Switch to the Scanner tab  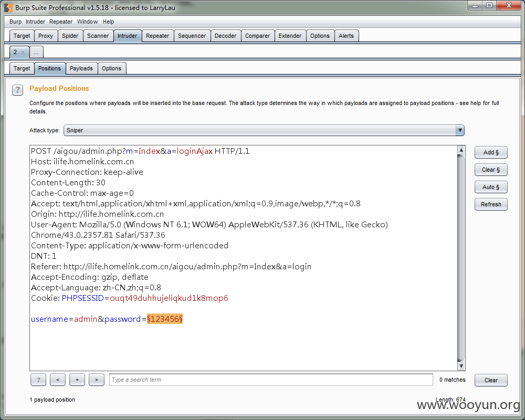[x=98, y=36]
